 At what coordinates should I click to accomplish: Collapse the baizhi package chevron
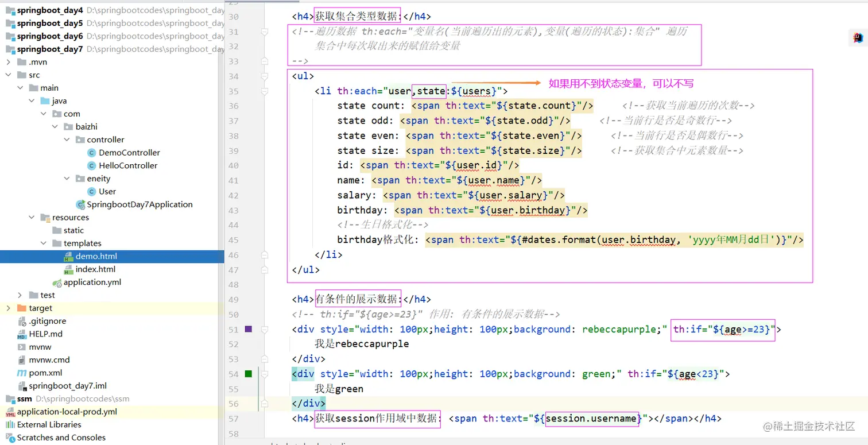click(56, 126)
